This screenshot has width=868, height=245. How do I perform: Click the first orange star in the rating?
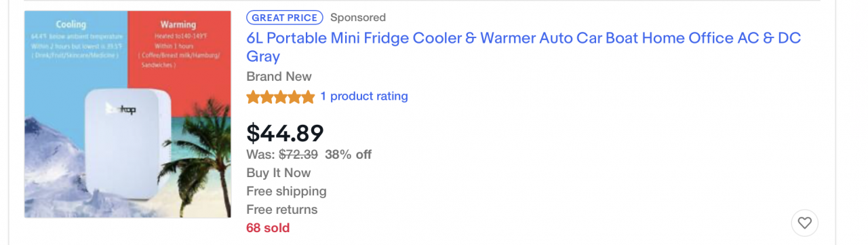pyautogui.click(x=253, y=97)
